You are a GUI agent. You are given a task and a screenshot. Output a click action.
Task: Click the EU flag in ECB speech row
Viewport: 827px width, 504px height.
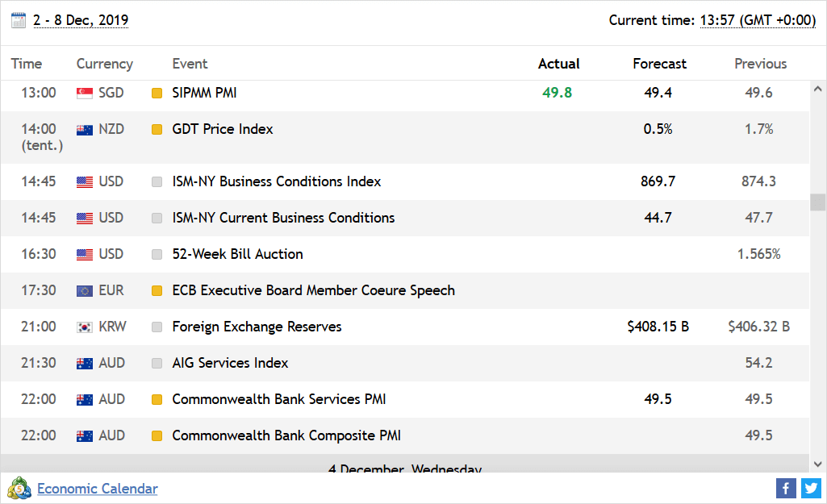click(85, 291)
